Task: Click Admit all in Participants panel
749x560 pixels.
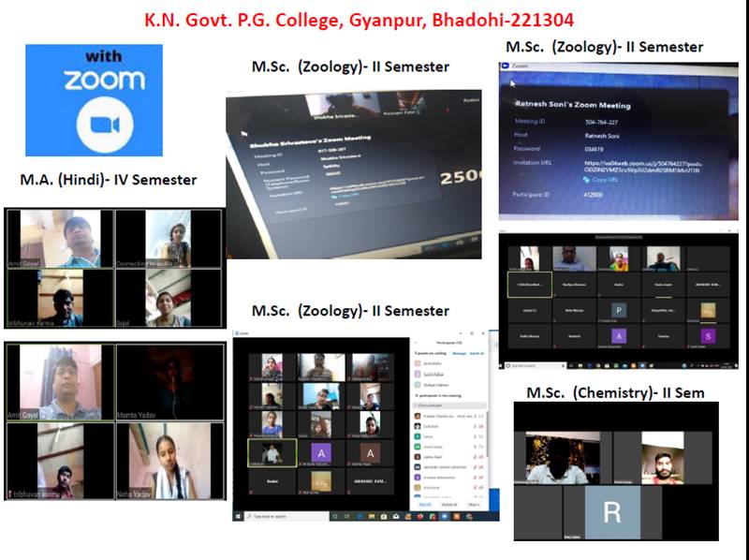Action: coord(477,354)
